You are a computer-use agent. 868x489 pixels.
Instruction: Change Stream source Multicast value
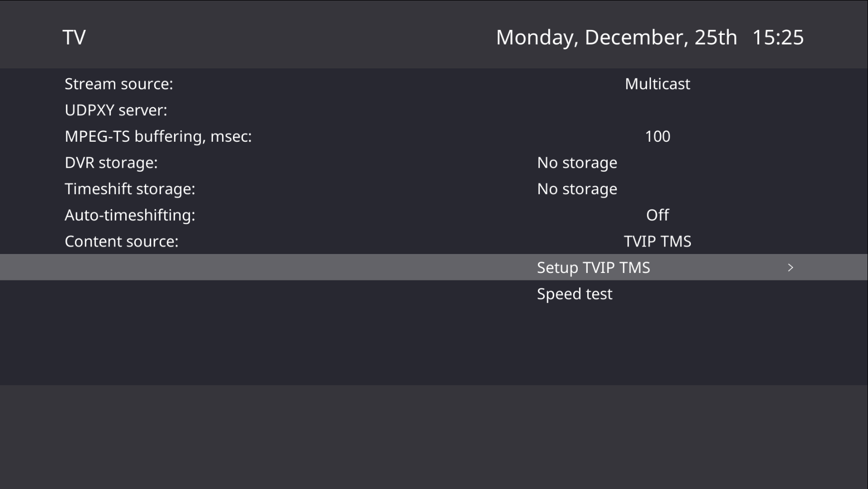tap(657, 84)
